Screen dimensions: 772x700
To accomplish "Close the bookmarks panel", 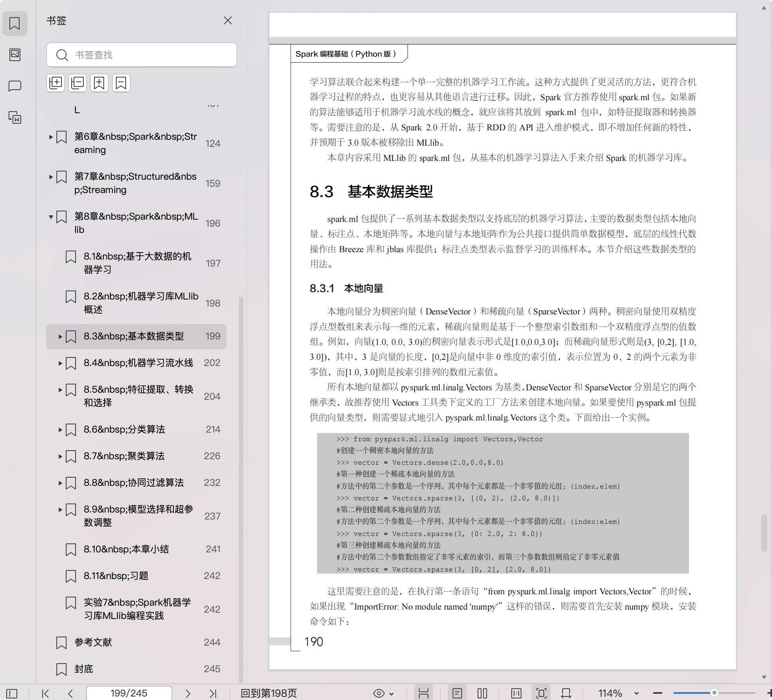I will click(x=228, y=20).
